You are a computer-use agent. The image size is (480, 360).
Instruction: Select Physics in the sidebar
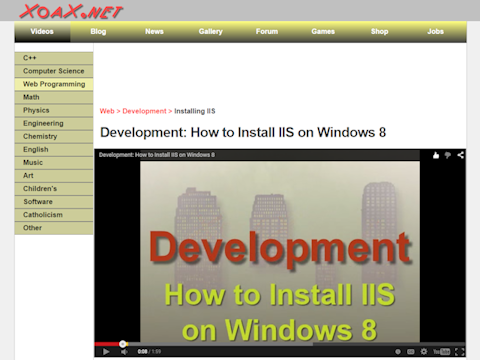(x=54, y=110)
